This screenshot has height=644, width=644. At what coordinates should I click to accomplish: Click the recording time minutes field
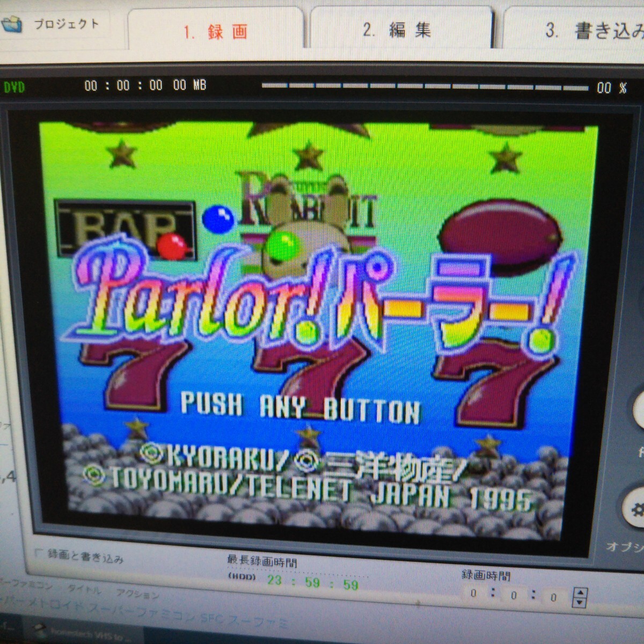[514, 595]
